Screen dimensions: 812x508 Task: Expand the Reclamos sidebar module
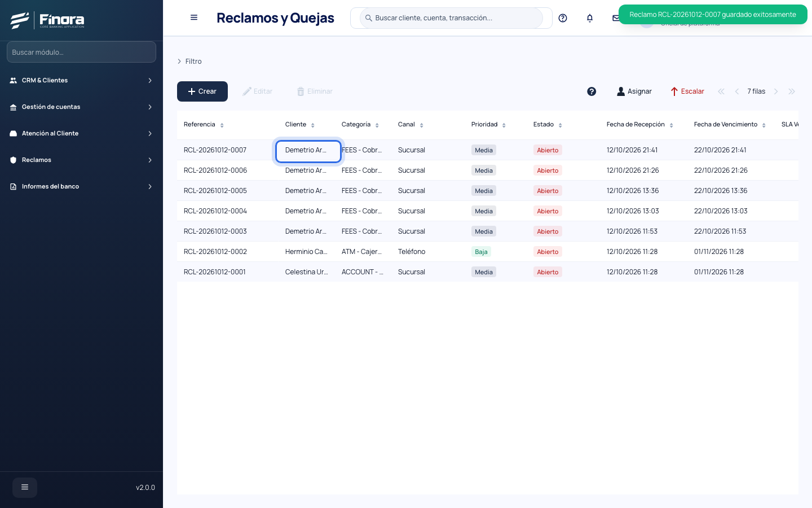(x=81, y=160)
